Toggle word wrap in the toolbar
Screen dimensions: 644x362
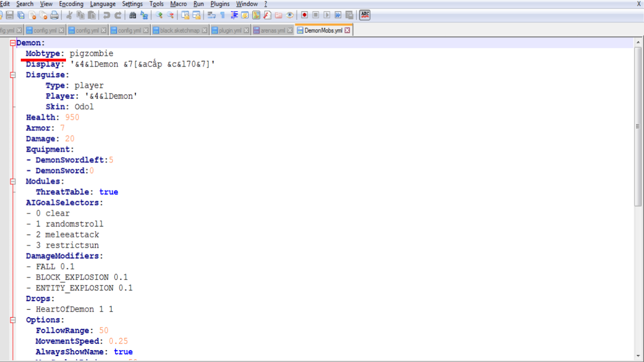211,15
